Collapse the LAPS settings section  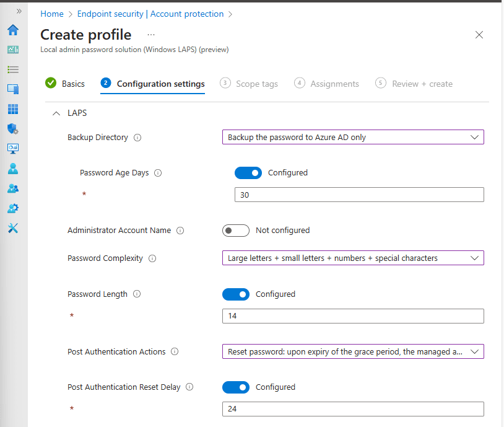tap(55, 113)
